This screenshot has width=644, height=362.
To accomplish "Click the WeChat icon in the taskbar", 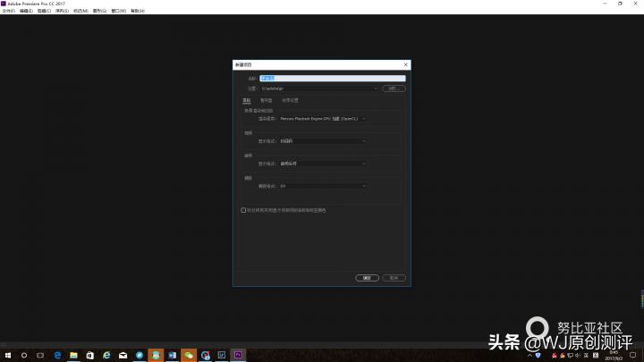I will pos(188,355).
